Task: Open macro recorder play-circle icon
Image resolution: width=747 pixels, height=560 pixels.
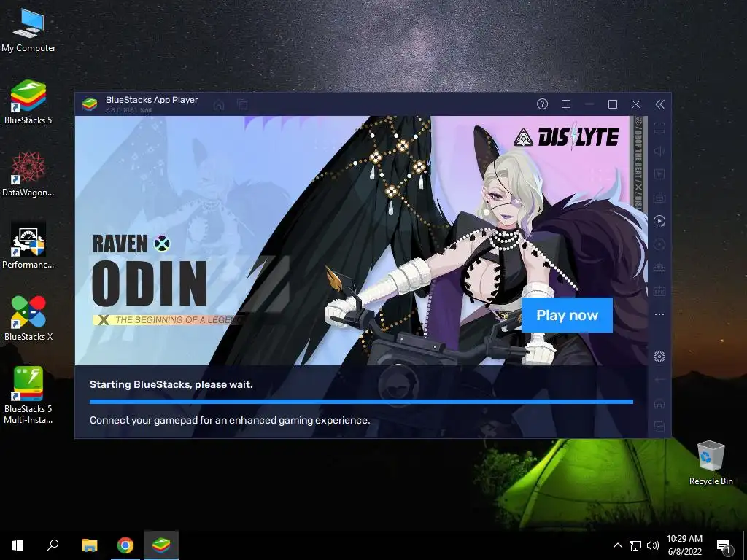Action: click(x=659, y=221)
